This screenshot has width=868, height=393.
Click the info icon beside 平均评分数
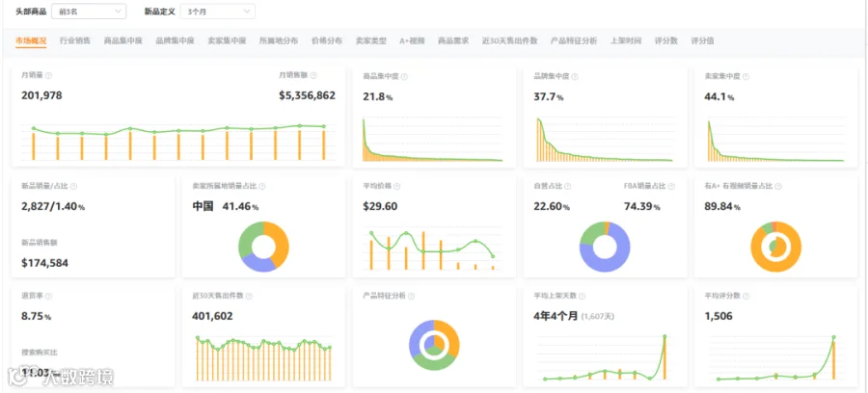pyautogui.click(x=747, y=297)
